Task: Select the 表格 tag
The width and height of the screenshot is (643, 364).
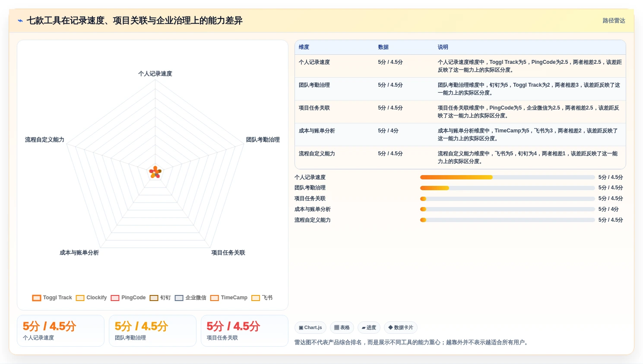Action: click(x=342, y=328)
